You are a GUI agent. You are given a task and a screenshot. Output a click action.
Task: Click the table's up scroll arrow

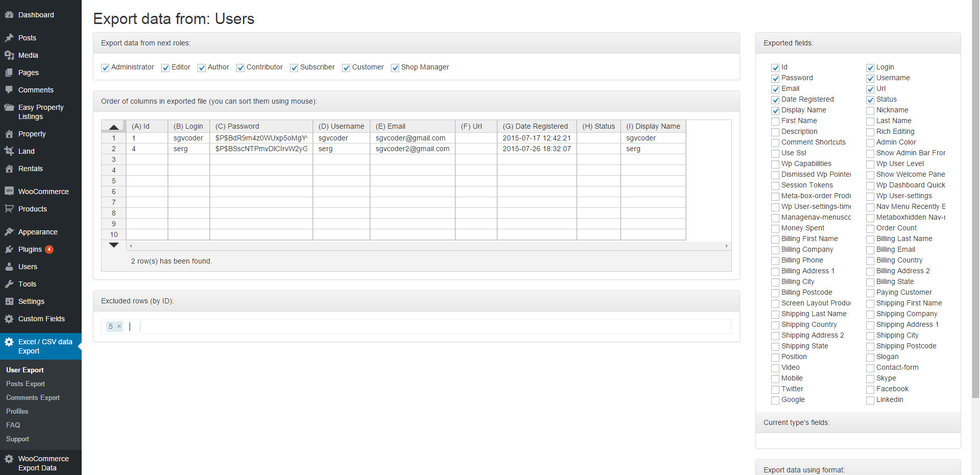click(113, 126)
